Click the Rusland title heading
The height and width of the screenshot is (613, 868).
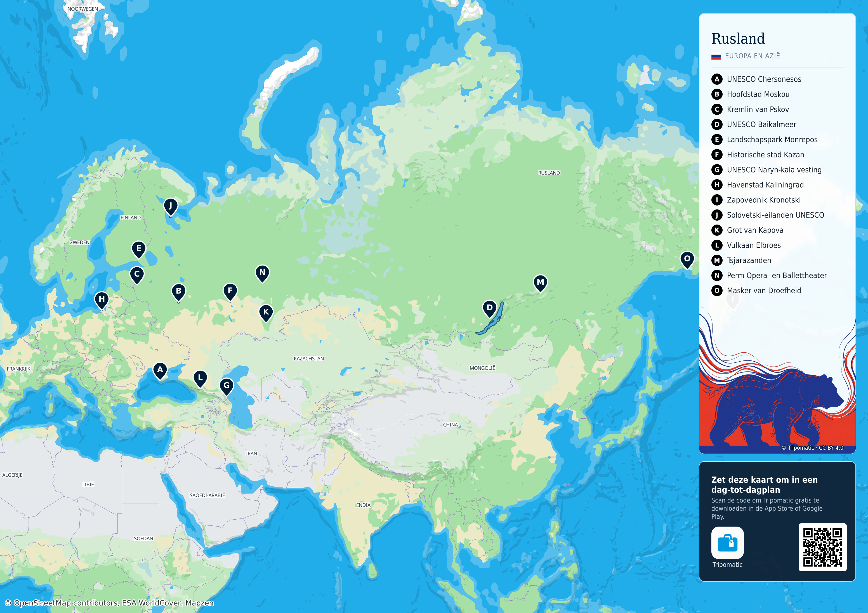pyautogui.click(x=738, y=39)
